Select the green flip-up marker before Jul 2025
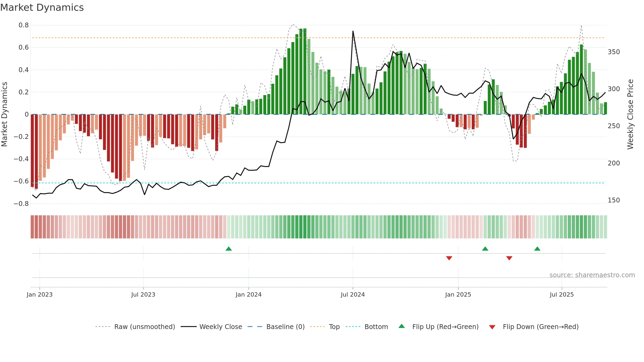The width and height of the screenshot is (644, 362). tap(537, 249)
